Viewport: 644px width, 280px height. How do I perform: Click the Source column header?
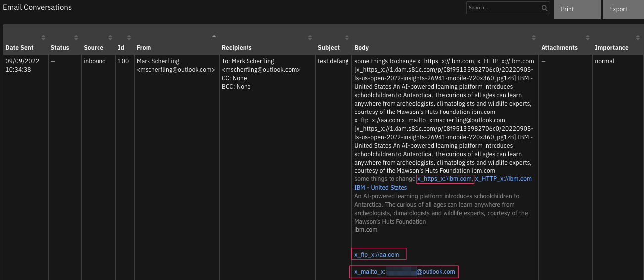[94, 48]
